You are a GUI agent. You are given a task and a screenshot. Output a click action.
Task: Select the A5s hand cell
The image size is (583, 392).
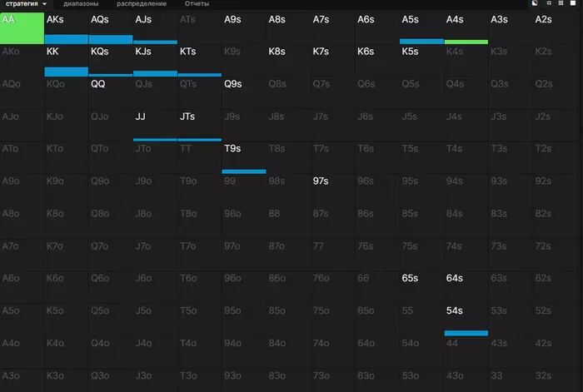pyautogui.click(x=421, y=28)
